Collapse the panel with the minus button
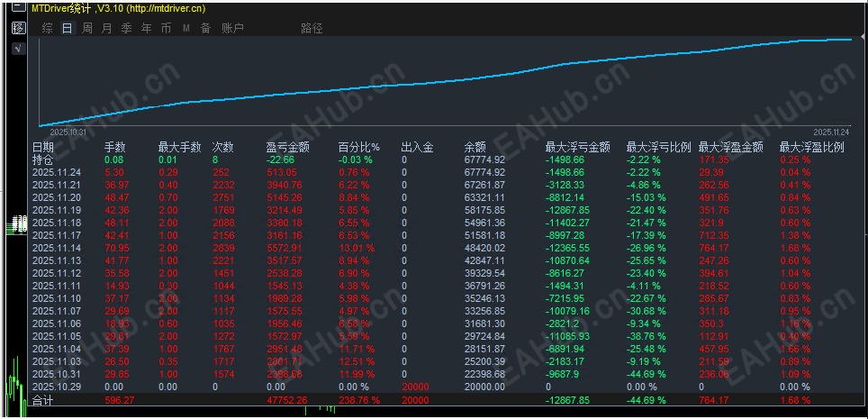The width and height of the screenshot is (868, 419). tap(19, 6)
